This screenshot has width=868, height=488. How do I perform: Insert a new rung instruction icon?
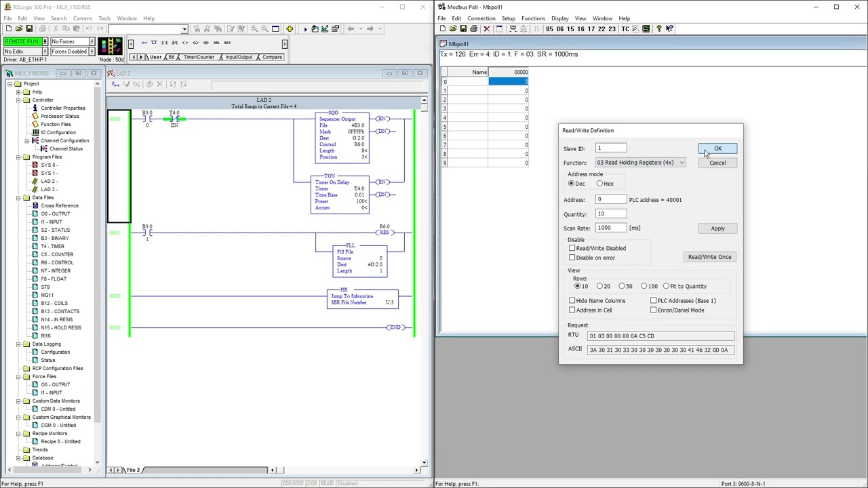tap(144, 43)
